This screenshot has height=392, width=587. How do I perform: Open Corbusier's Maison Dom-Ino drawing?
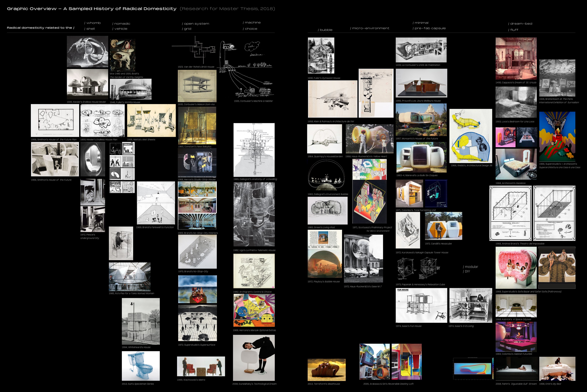[x=197, y=86]
